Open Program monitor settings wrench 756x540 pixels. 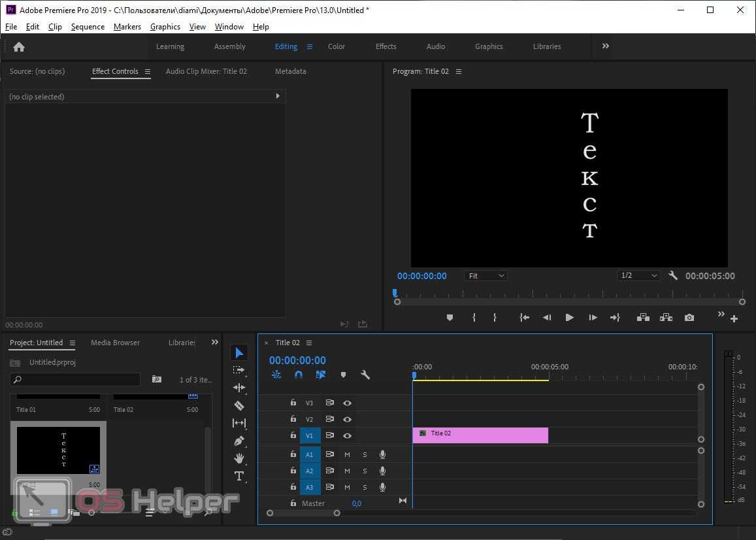673,275
